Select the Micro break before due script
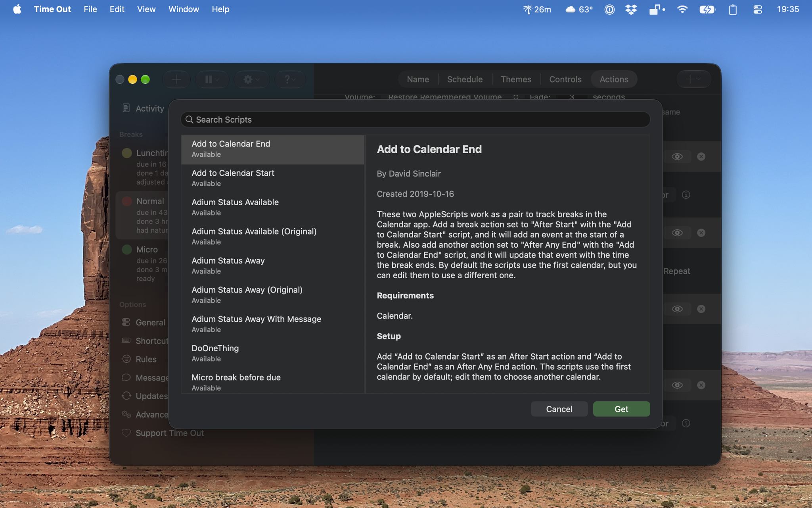This screenshot has width=812, height=508. tap(273, 381)
